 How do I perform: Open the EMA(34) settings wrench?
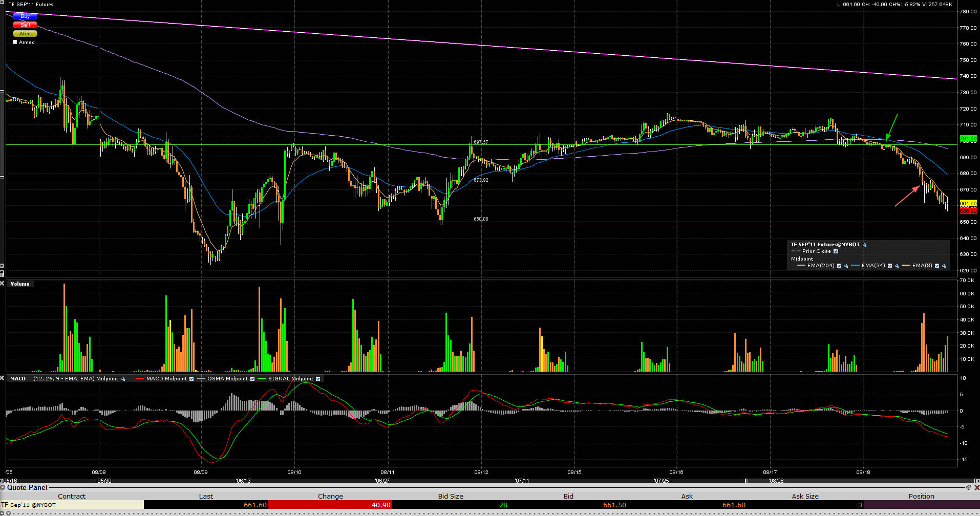click(x=897, y=266)
